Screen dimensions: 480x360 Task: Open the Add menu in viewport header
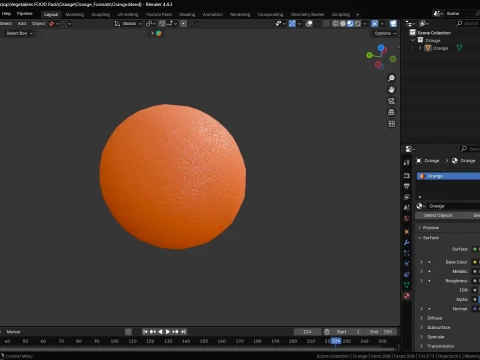point(22,23)
